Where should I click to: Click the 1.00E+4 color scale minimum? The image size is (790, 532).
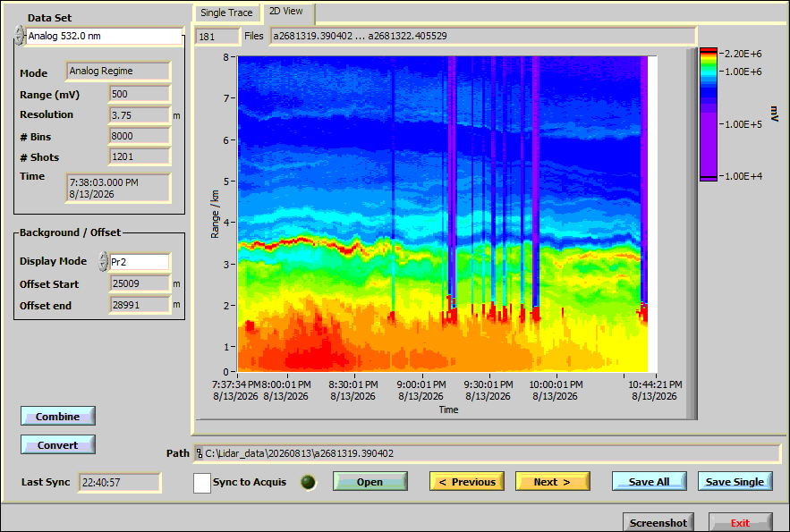[x=743, y=176]
